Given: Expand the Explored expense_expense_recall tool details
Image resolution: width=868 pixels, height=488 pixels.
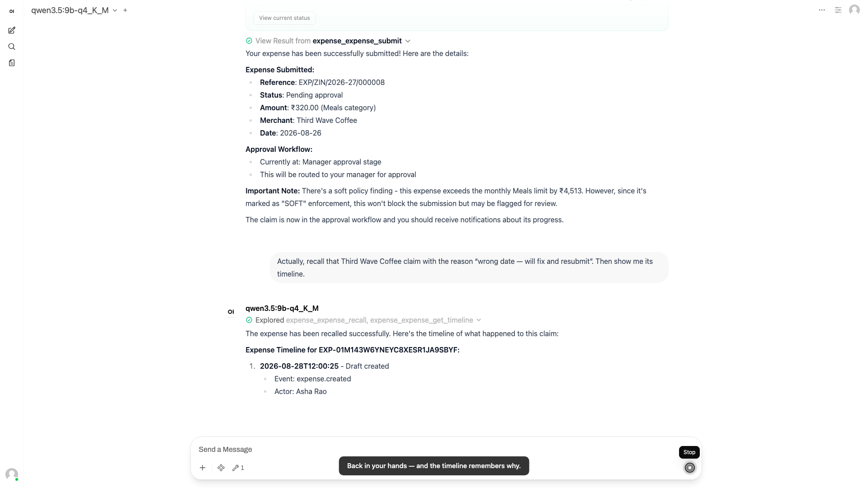Looking at the screenshot, I should tap(363, 320).
